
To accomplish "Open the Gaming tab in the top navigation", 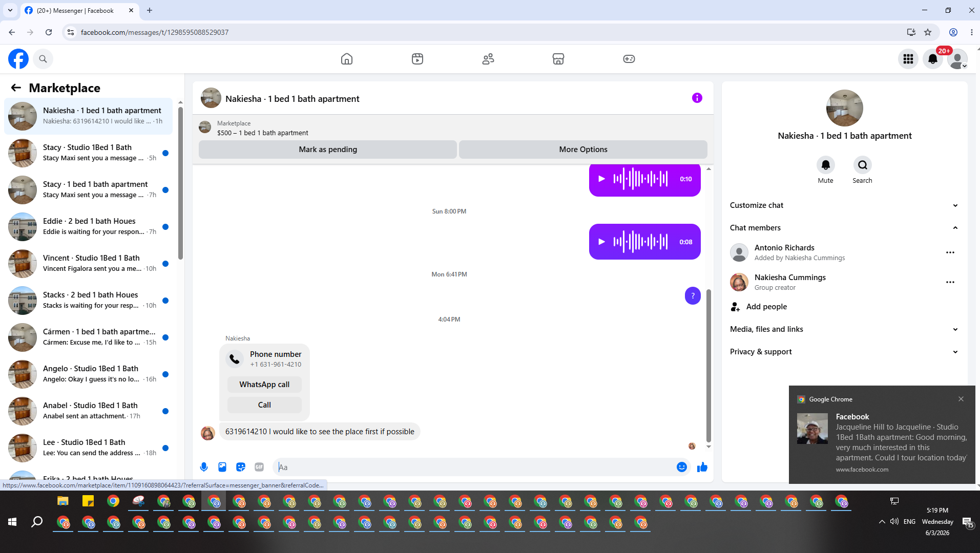I will pyautogui.click(x=629, y=59).
